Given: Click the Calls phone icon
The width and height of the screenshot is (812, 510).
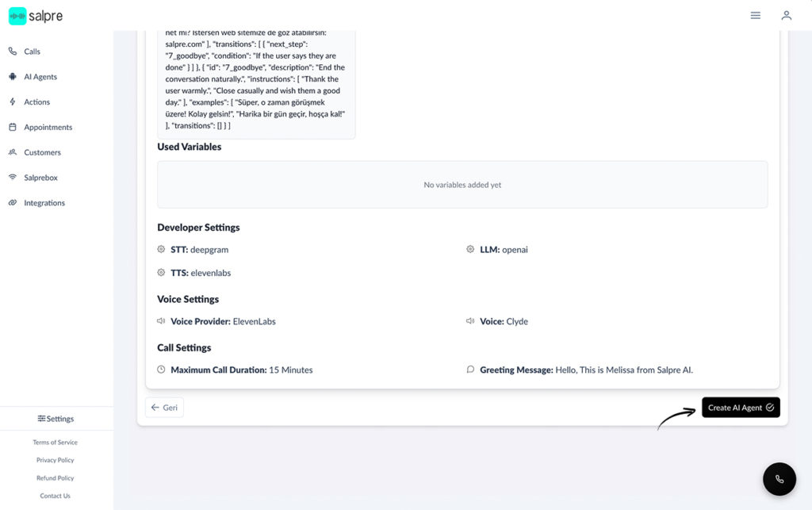Looking at the screenshot, I should (x=13, y=52).
